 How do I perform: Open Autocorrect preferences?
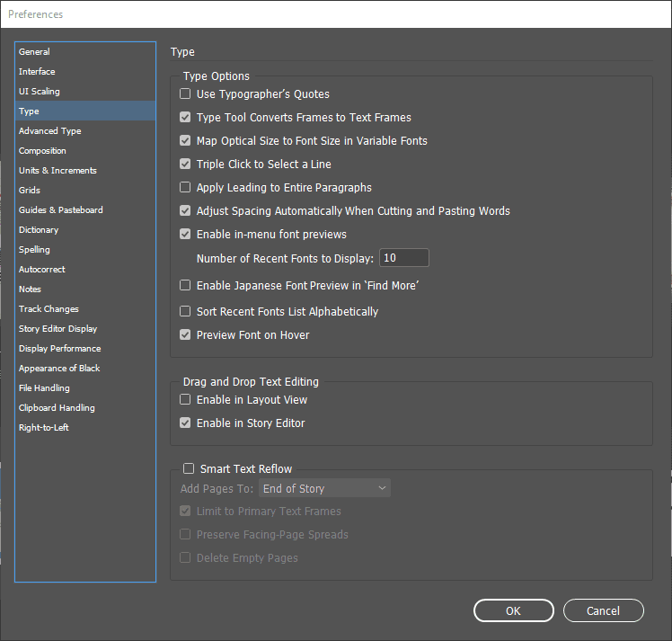coord(85,270)
